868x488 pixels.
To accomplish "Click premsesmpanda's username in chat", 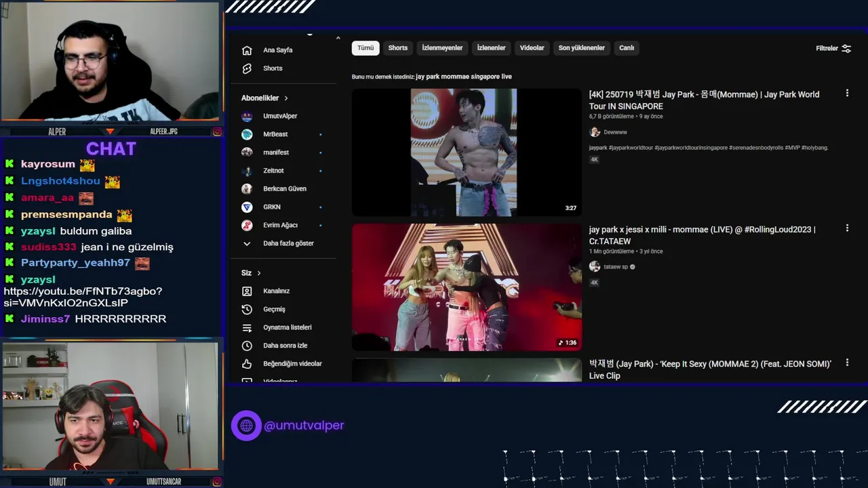I will [66, 215].
